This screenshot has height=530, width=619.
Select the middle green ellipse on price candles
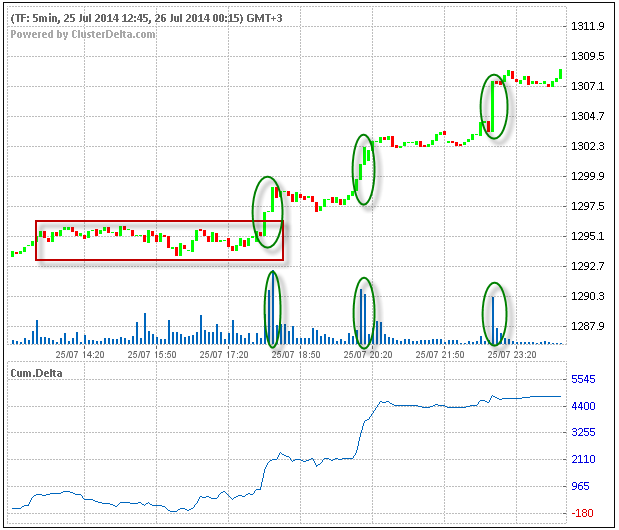[x=363, y=169]
